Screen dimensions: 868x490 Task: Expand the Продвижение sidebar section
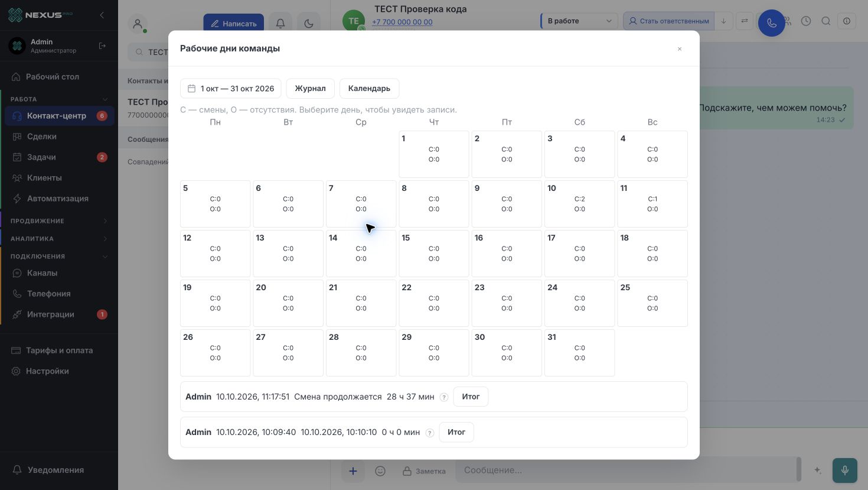[59, 221]
